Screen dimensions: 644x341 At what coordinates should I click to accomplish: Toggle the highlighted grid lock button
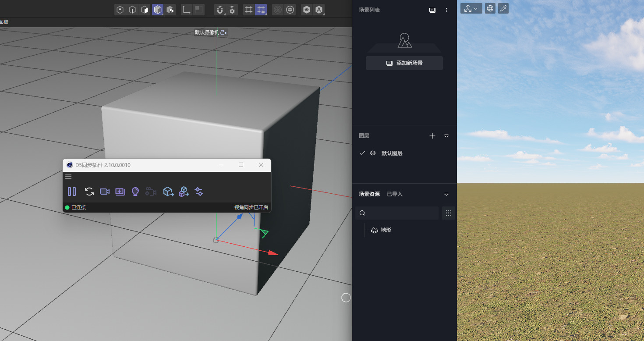pyautogui.click(x=261, y=10)
